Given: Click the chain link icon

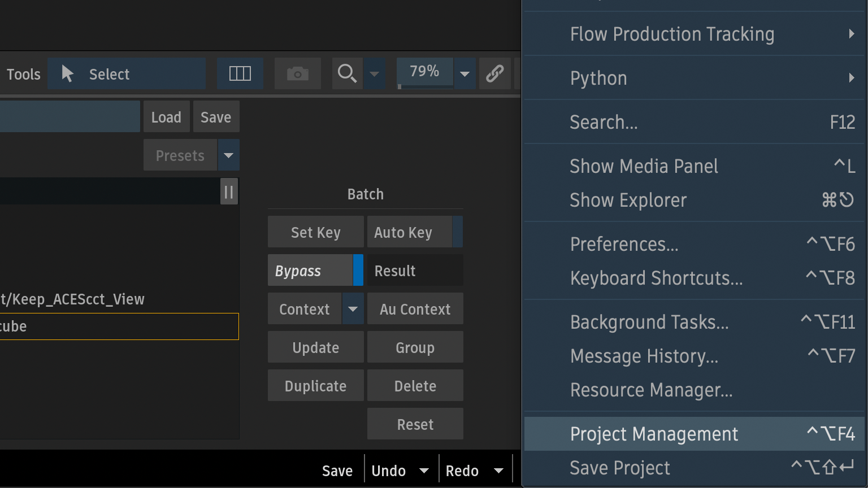Looking at the screenshot, I should coord(494,74).
